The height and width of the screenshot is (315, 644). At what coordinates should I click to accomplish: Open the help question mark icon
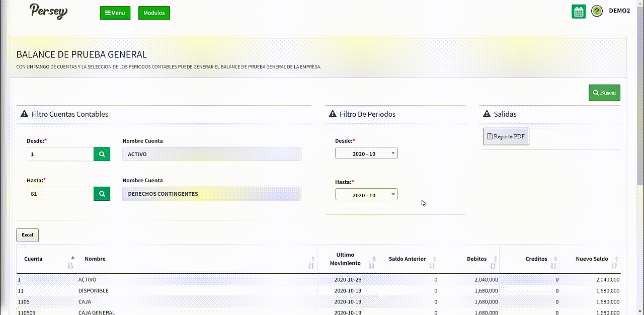tap(597, 11)
